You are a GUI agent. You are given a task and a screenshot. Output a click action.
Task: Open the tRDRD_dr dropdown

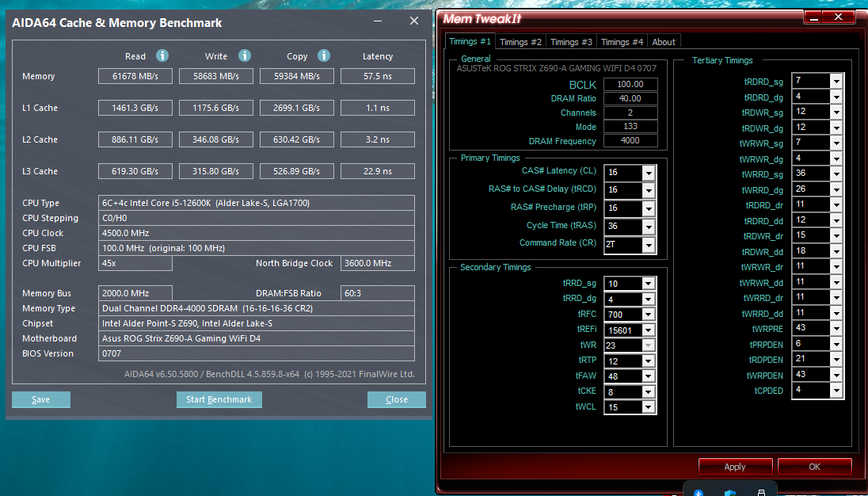click(836, 205)
